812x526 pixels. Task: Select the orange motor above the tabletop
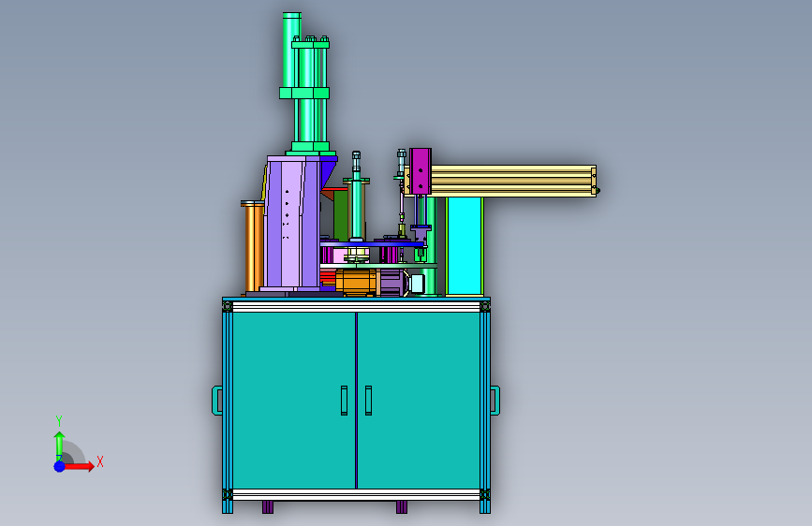point(355,282)
